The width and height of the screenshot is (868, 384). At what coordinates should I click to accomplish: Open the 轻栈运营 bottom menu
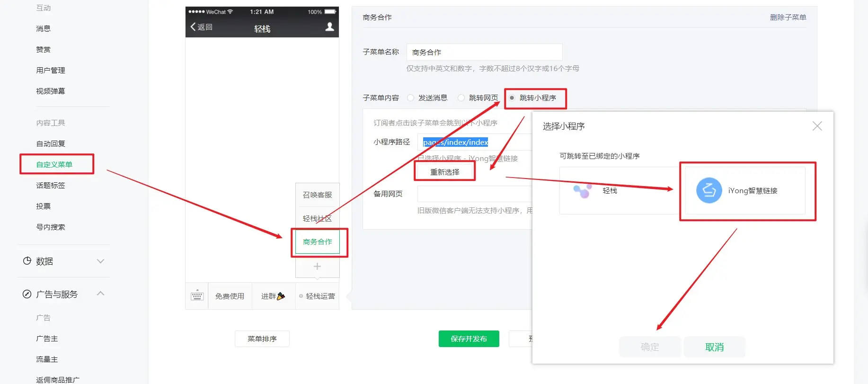point(318,296)
